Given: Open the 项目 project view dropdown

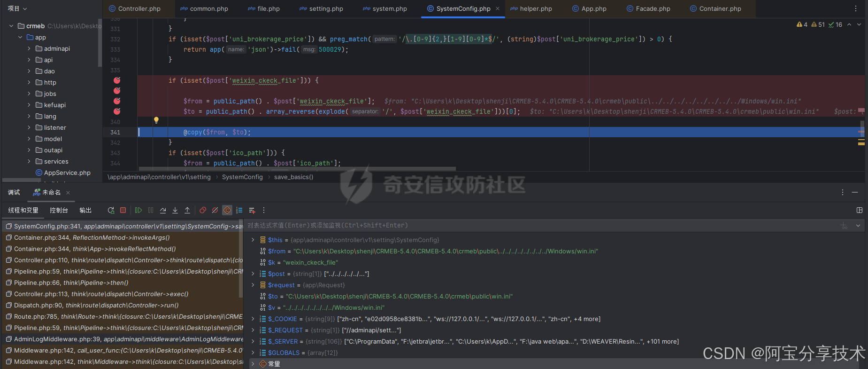Looking at the screenshot, I should 17,8.
